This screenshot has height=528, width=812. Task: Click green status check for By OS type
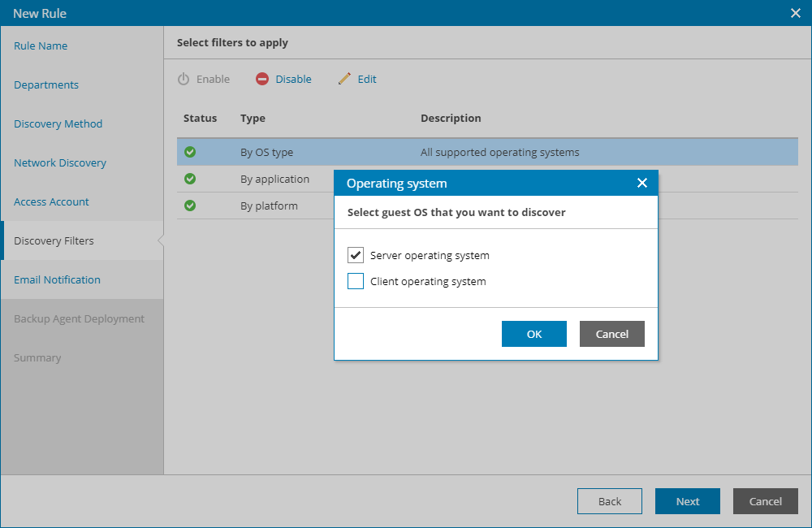[x=190, y=152]
